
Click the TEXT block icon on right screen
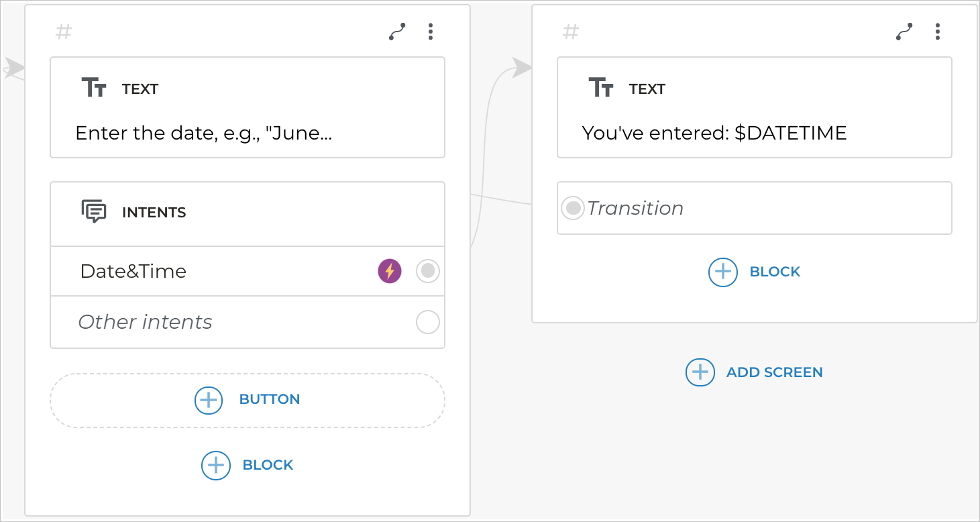[x=602, y=88]
